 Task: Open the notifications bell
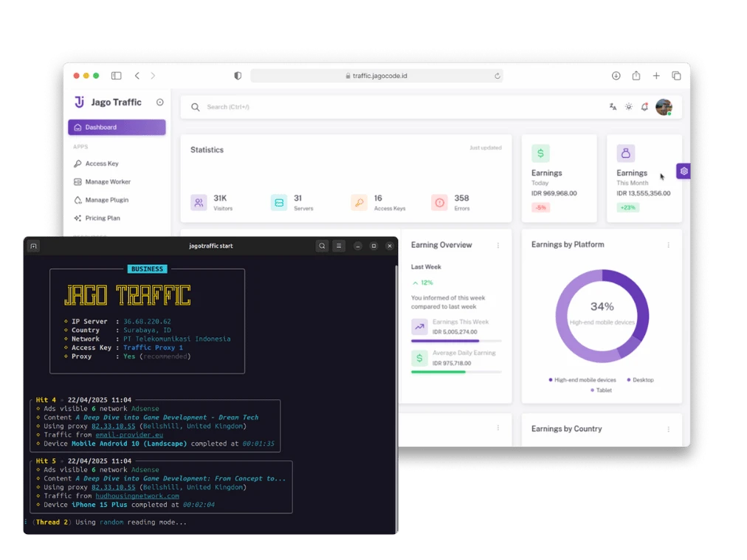tap(645, 106)
